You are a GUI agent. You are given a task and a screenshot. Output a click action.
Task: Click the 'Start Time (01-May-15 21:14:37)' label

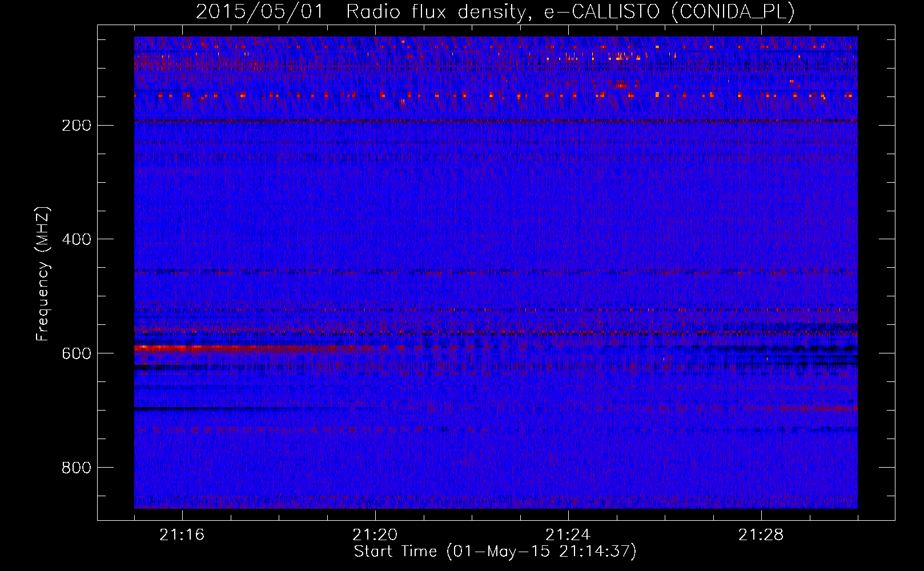(495, 552)
